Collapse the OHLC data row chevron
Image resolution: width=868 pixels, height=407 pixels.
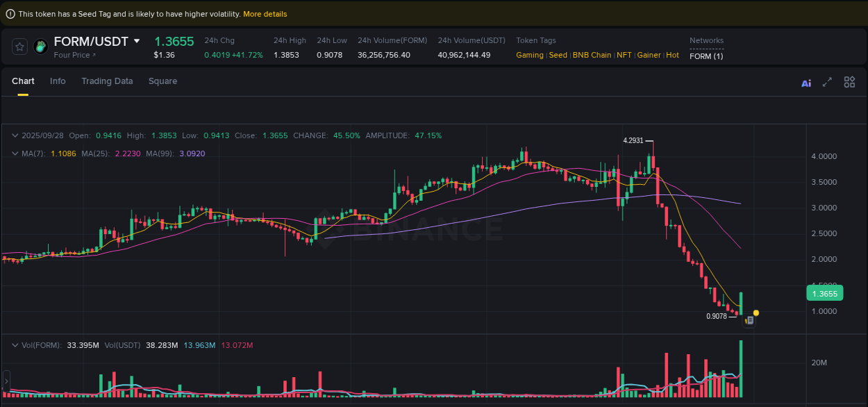coord(15,135)
